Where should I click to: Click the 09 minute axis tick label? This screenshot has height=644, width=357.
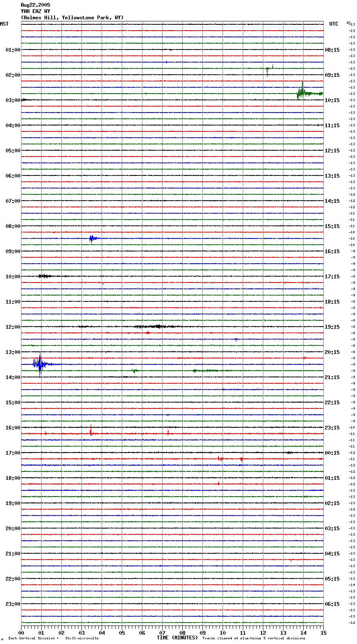click(x=202, y=633)
